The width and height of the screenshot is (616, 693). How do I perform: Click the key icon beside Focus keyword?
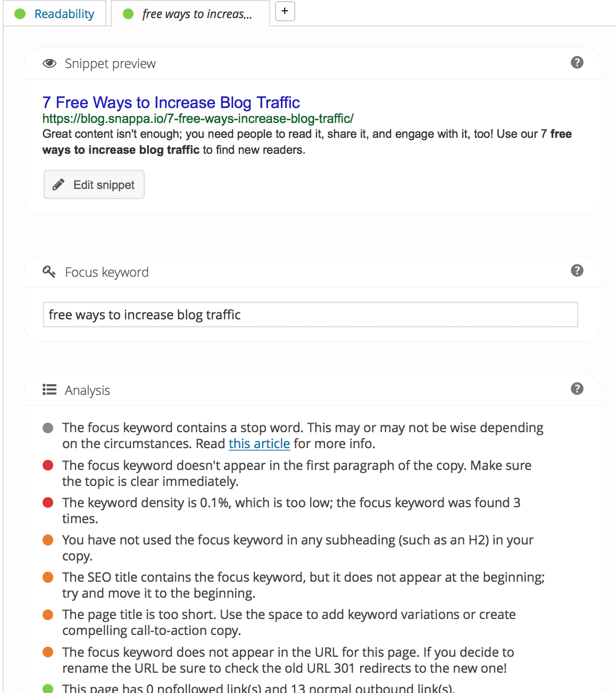(49, 272)
